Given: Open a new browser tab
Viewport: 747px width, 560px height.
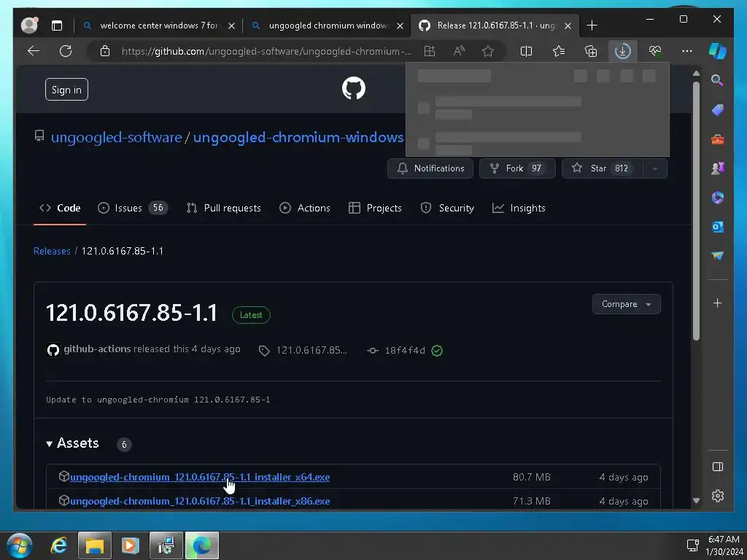Looking at the screenshot, I should coord(592,26).
